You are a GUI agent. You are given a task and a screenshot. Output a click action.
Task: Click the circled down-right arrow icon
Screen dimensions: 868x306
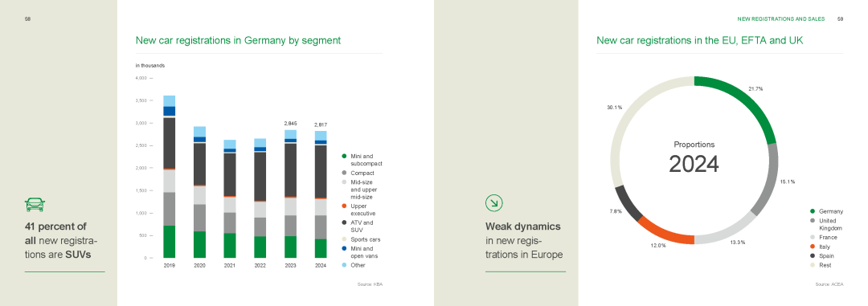pyautogui.click(x=493, y=204)
